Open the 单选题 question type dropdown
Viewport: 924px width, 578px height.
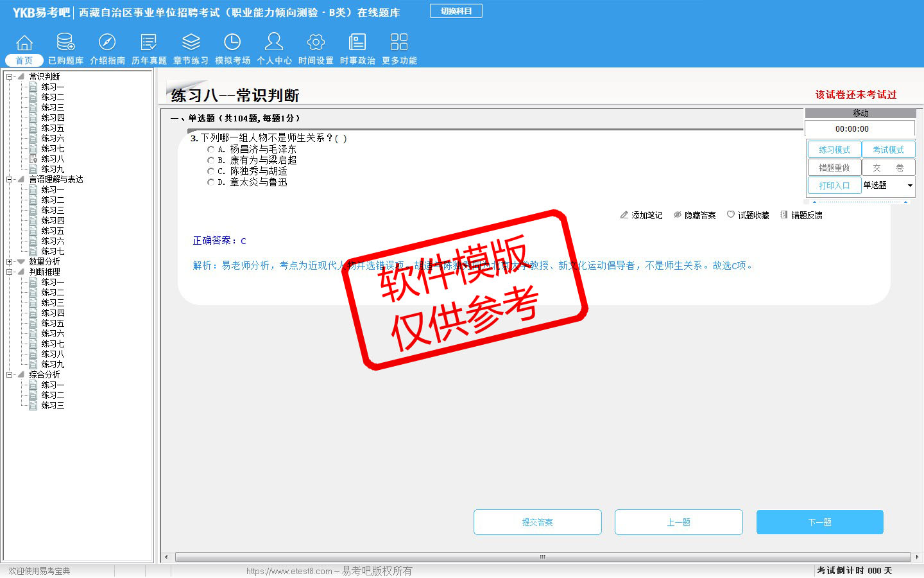pyautogui.click(x=909, y=186)
